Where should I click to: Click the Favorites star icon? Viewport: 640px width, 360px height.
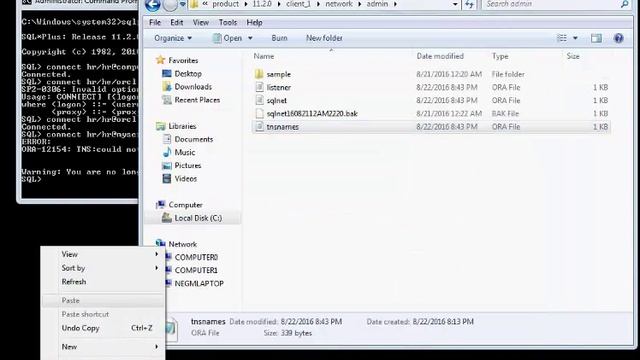click(x=160, y=60)
